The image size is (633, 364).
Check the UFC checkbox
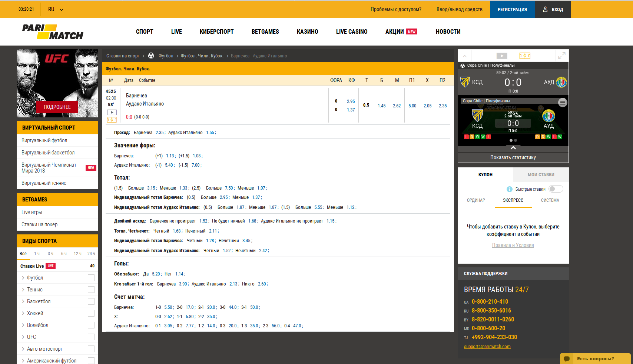(91, 337)
